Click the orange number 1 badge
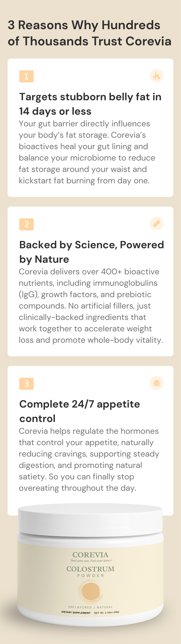Screen dimensions: 181x644 click(x=26, y=76)
